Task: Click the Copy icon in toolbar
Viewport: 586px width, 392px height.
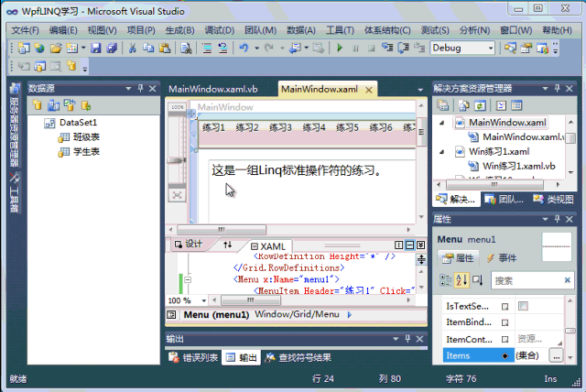Action: 148,48
